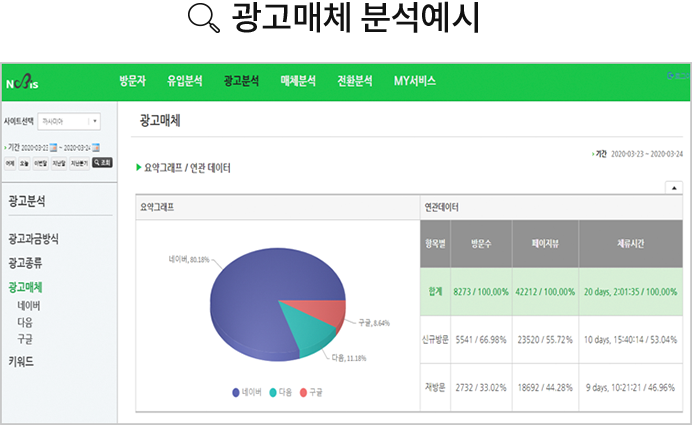Open 광고과금방식 in the sidebar
This screenshot has height=425, width=692.
point(34,239)
